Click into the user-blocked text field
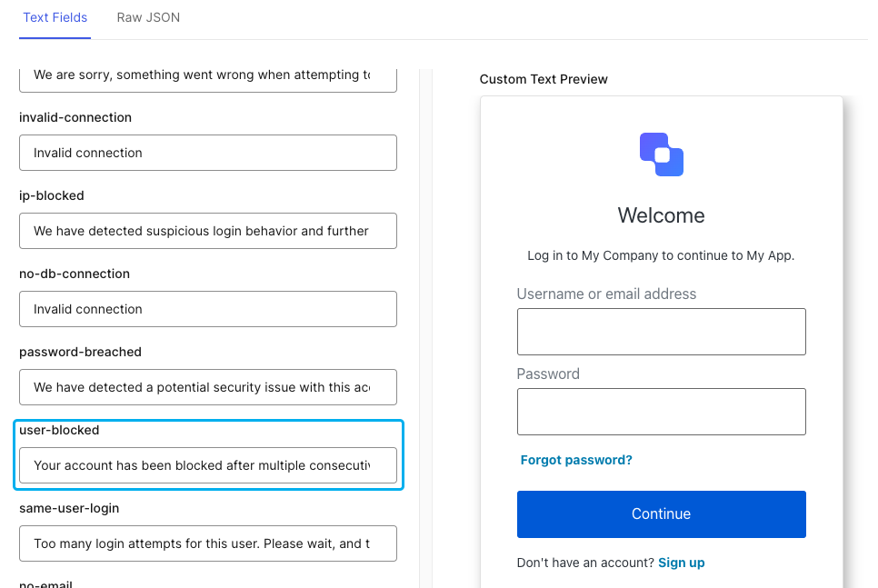The image size is (878, 588). pyautogui.click(x=207, y=465)
